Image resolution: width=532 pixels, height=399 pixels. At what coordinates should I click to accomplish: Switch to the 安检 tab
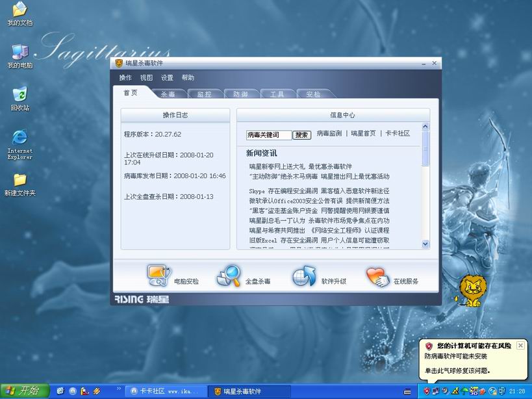tap(313, 94)
